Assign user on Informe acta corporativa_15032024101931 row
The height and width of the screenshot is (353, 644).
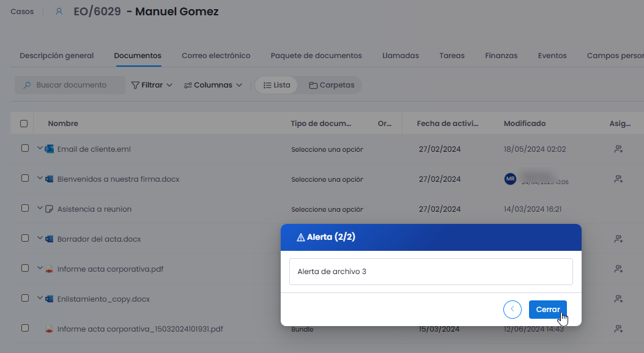618,329
